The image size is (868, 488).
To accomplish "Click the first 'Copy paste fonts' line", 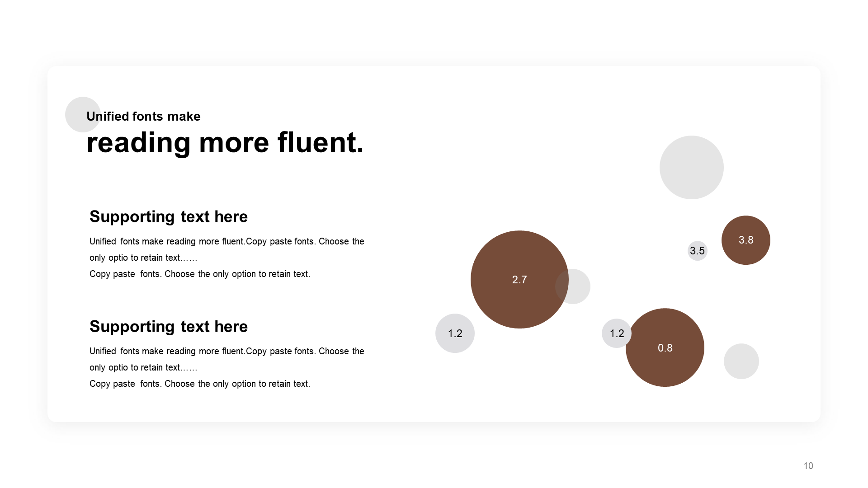I will point(200,274).
